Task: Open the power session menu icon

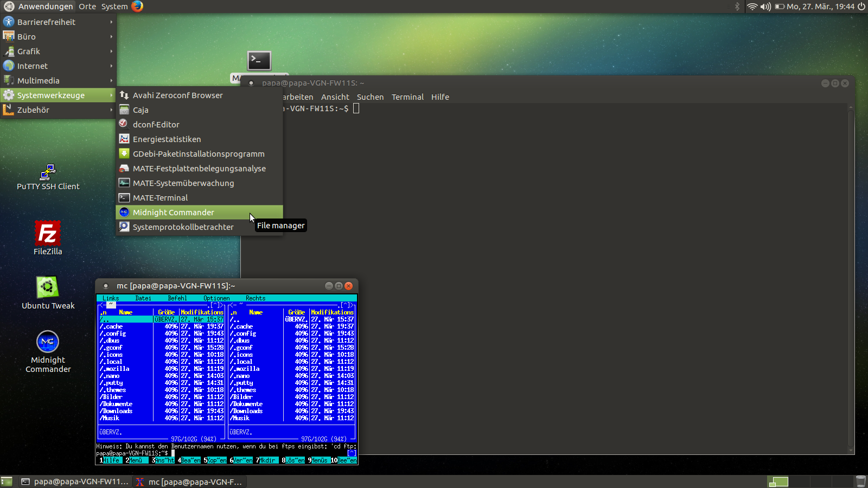Action: (x=861, y=7)
